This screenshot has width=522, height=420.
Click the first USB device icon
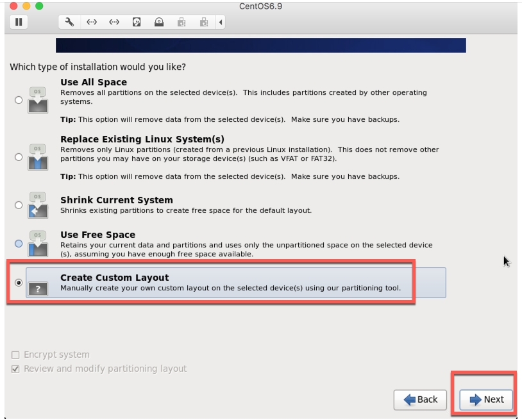(x=181, y=22)
